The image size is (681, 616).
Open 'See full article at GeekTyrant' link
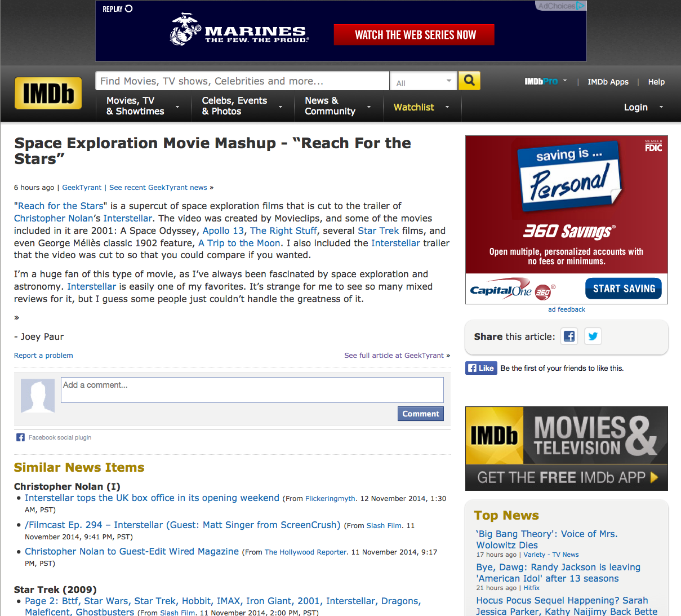(394, 356)
